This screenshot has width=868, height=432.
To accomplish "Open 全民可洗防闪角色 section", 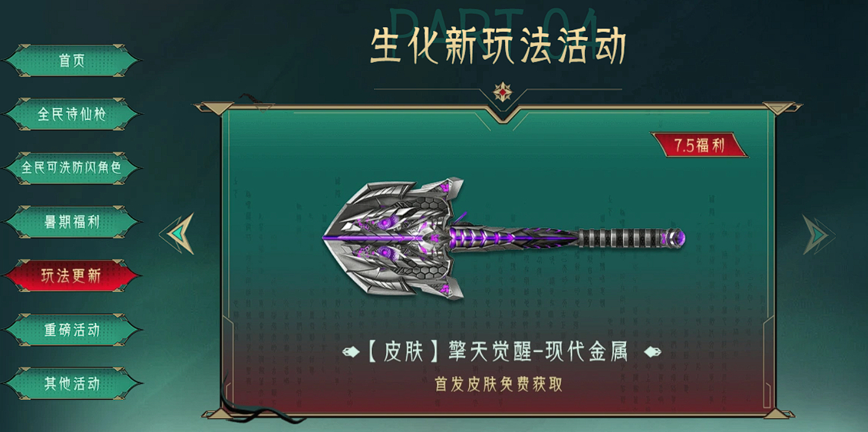I will tap(72, 168).
